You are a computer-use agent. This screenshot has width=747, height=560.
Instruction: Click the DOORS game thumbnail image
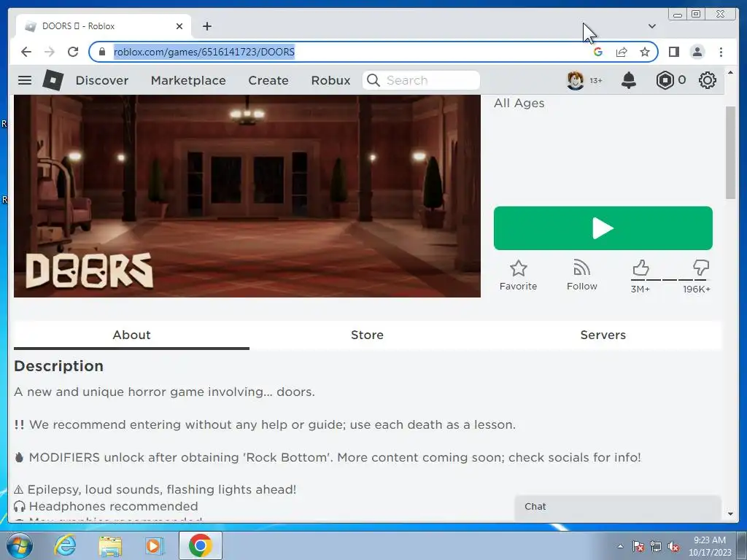coord(247,195)
